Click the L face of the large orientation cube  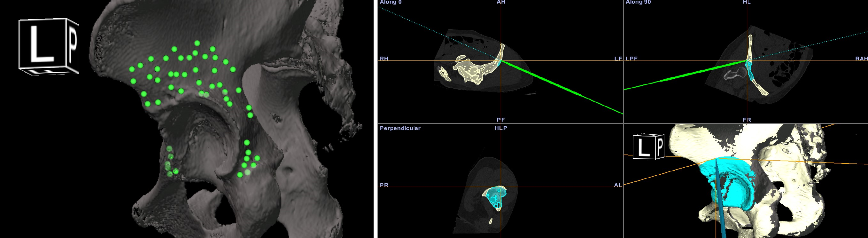[x=42, y=44]
